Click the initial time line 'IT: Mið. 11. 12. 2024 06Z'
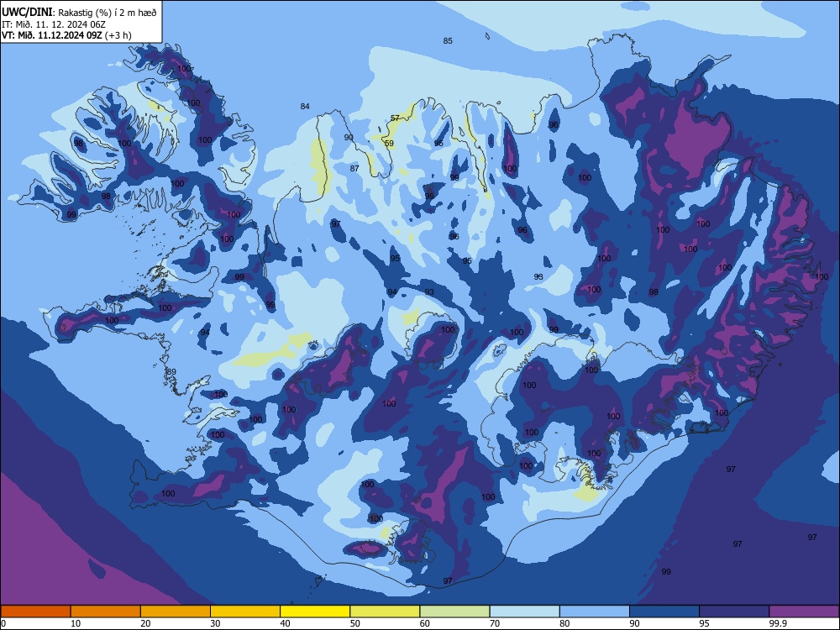 54,24
